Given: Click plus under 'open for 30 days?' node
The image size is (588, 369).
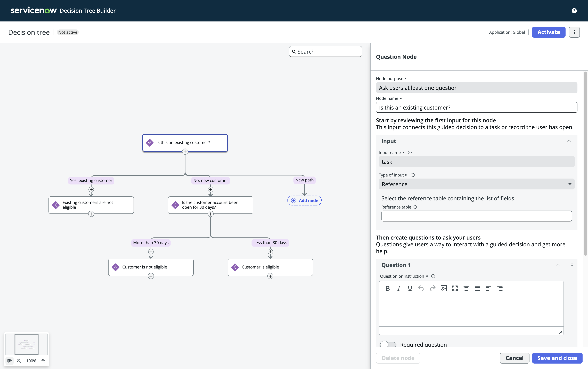Looking at the screenshot, I should (x=210, y=214).
